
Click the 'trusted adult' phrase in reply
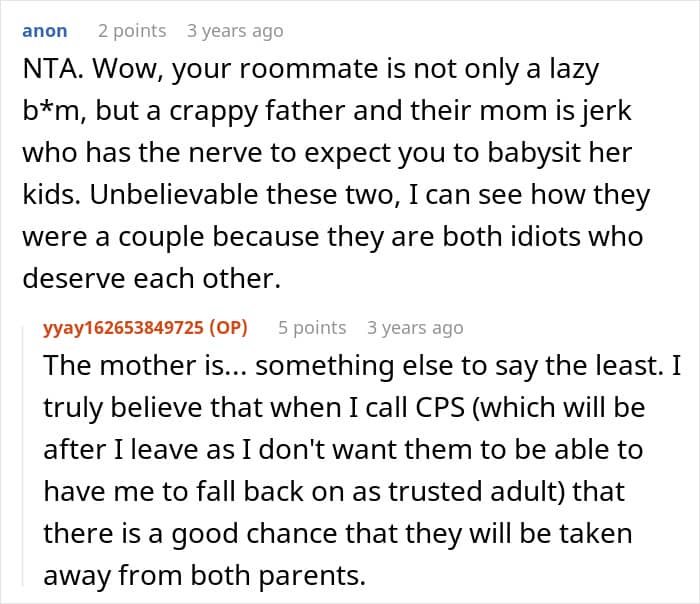pyautogui.click(x=475, y=492)
